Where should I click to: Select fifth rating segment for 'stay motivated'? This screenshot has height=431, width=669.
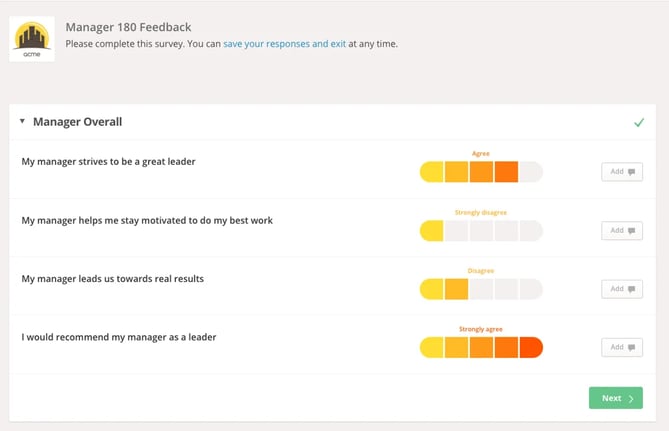[x=531, y=231]
